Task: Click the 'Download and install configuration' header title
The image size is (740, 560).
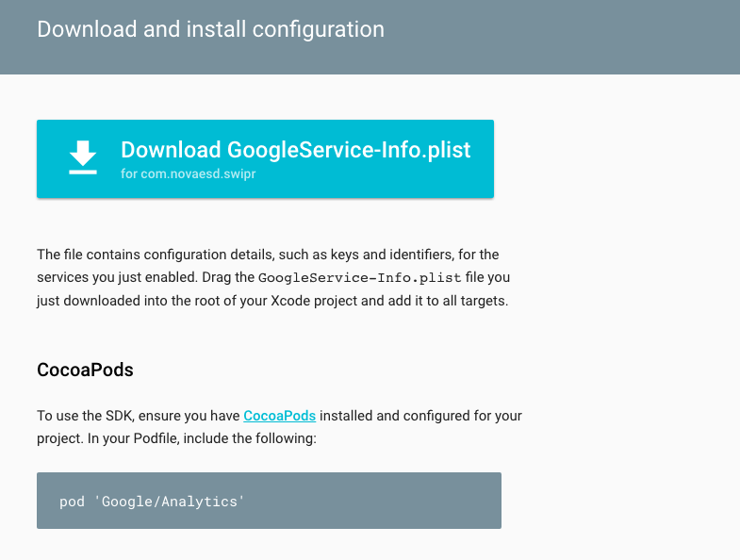Action: click(x=210, y=29)
